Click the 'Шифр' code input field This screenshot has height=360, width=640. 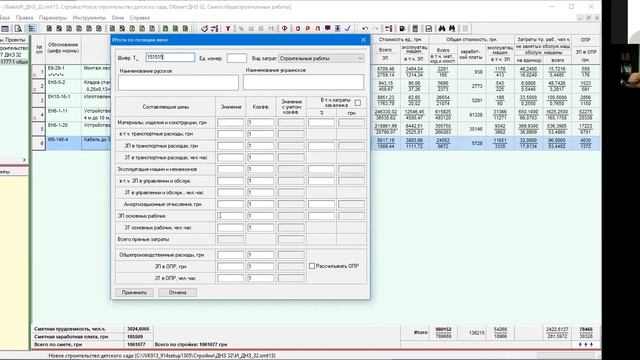tap(170, 58)
